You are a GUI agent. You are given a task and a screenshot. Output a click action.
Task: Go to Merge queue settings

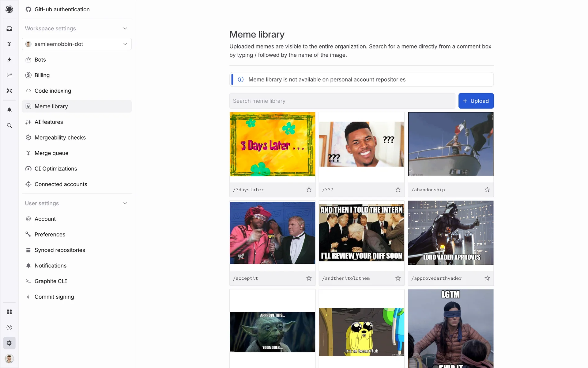pos(51,153)
